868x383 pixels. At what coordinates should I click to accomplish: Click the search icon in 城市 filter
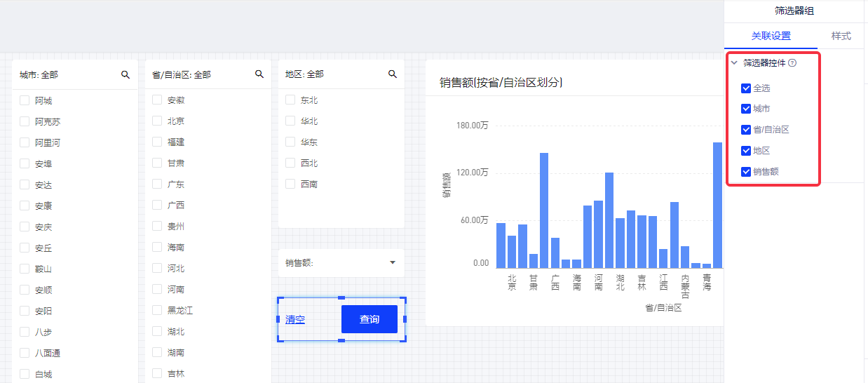point(126,74)
